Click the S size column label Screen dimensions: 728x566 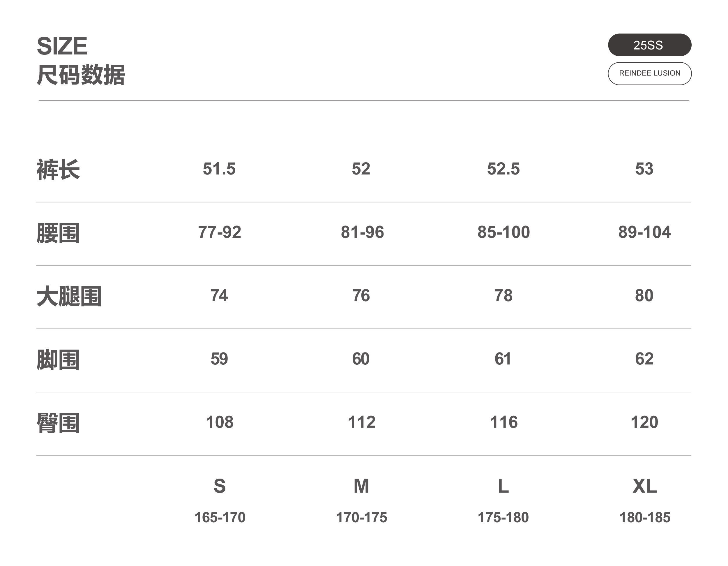click(220, 486)
